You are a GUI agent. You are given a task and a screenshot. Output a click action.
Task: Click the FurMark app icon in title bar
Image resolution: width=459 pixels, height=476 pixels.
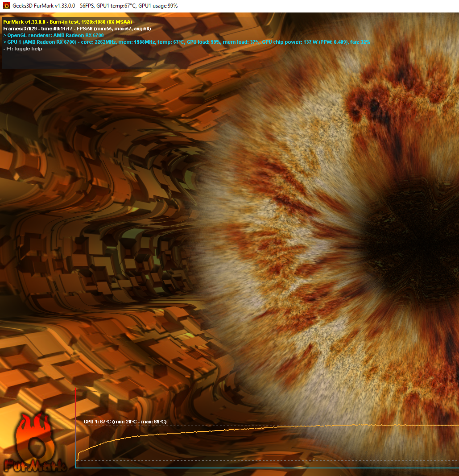6,5
